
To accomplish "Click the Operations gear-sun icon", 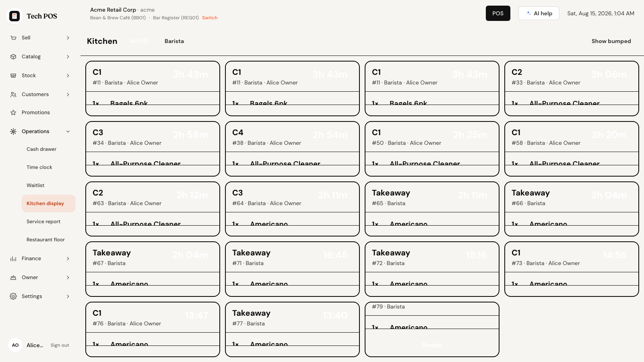I will [x=13, y=132].
